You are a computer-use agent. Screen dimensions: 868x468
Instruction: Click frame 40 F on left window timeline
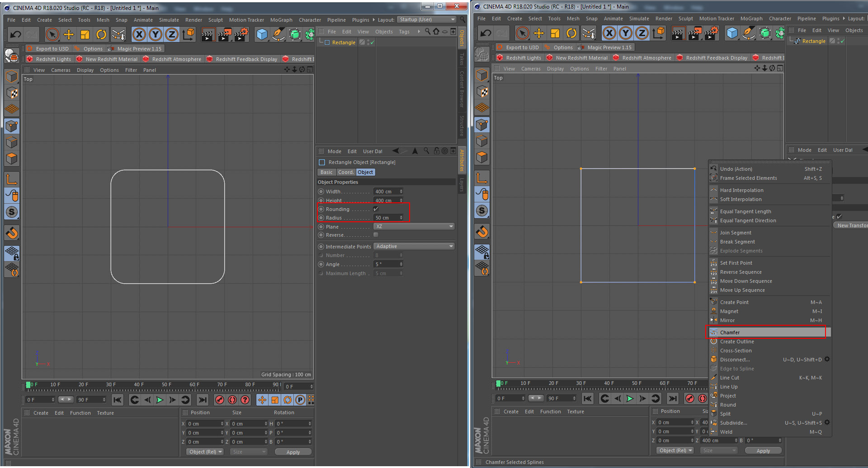(x=139, y=384)
